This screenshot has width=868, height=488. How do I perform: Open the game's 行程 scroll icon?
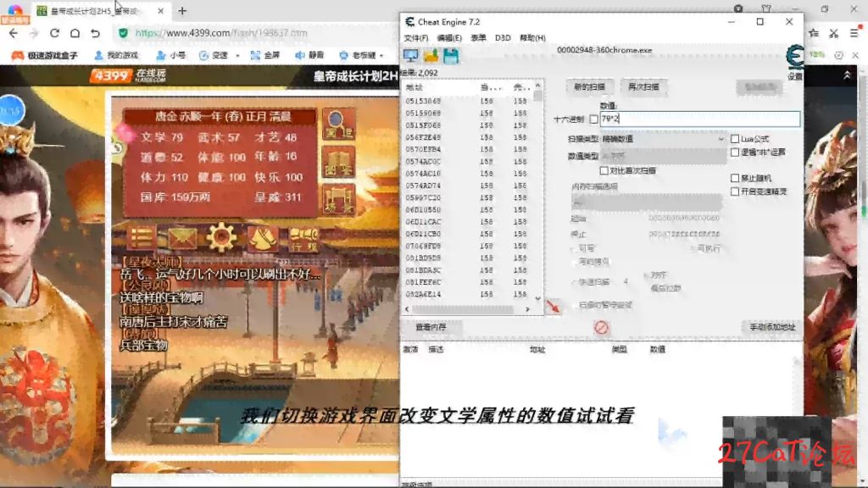303,238
